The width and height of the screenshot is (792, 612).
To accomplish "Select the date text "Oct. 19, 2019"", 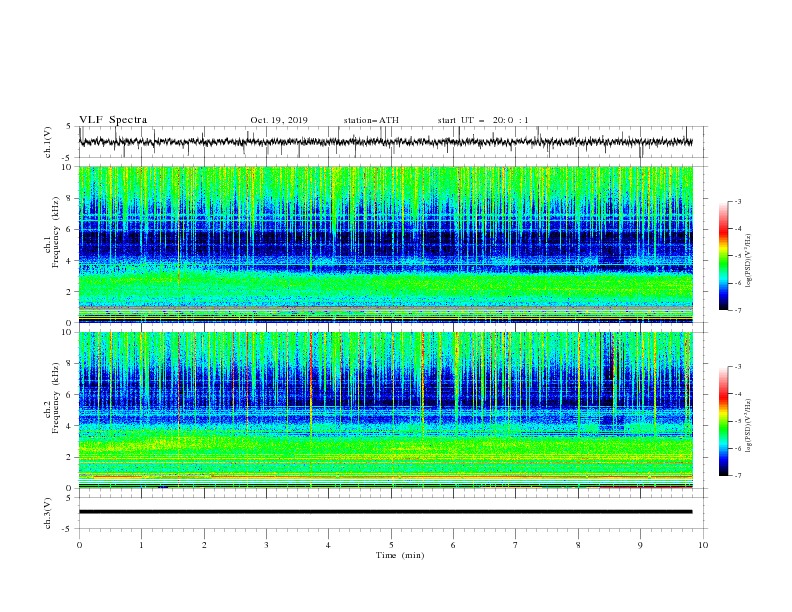I will 279,120.
